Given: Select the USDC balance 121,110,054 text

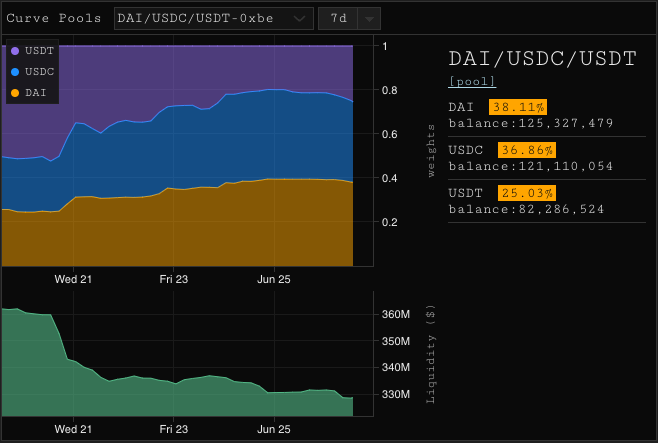Looking at the screenshot, I should coord(531,167).
